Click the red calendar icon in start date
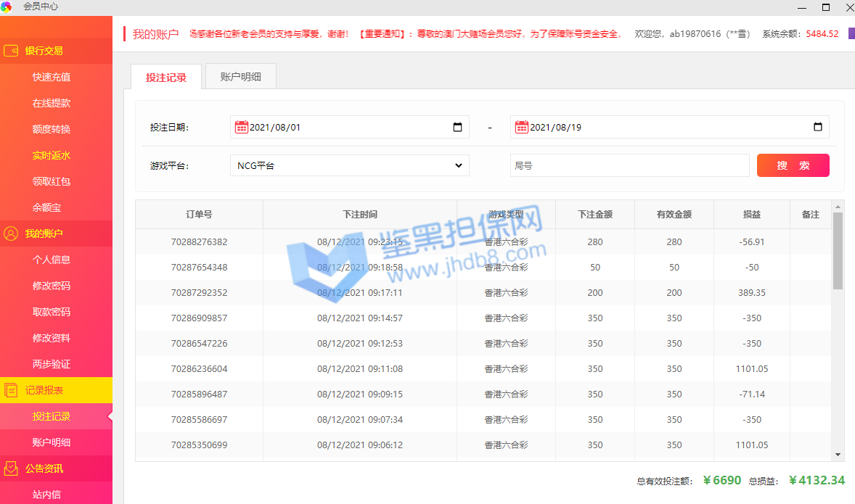 [242, 127]
